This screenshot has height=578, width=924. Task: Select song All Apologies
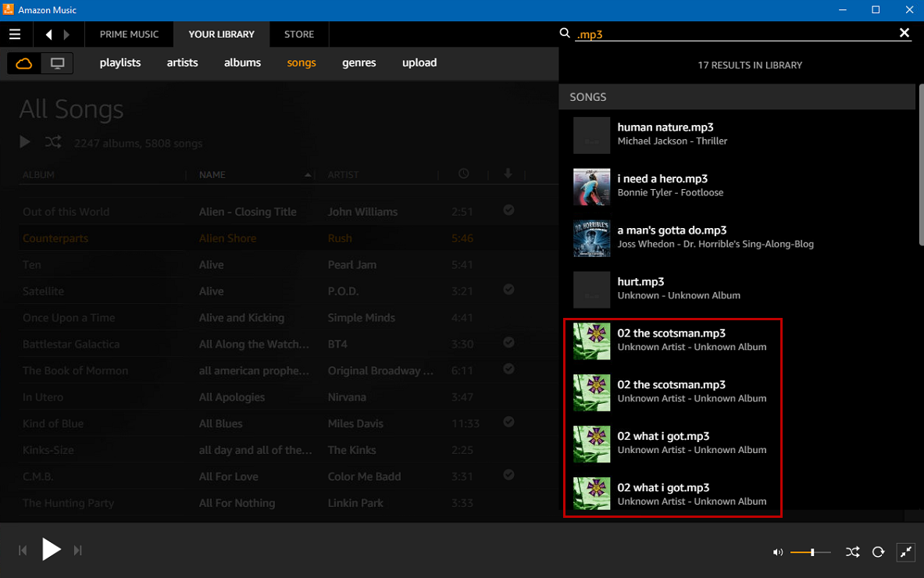pos(232,397)
